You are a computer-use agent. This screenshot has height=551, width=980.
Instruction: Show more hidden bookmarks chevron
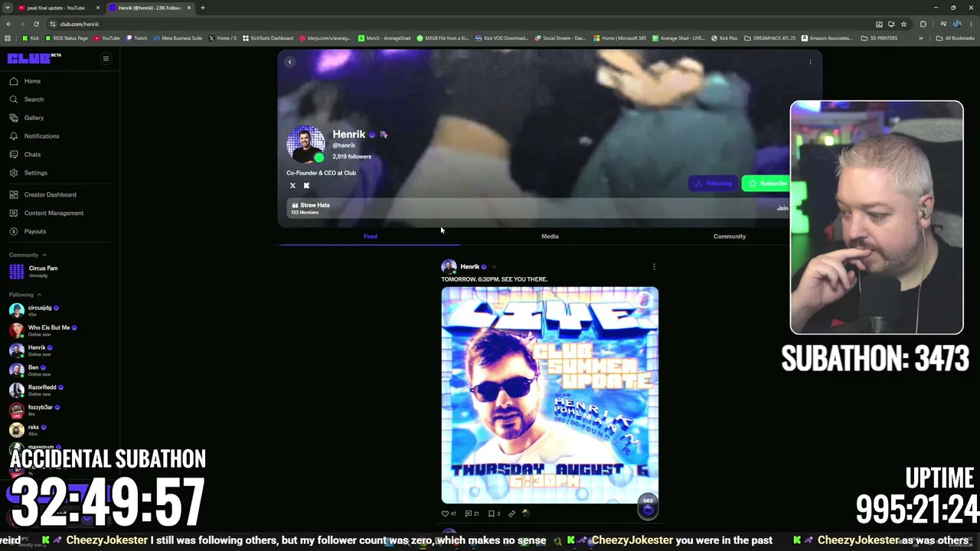pos(921,38)
